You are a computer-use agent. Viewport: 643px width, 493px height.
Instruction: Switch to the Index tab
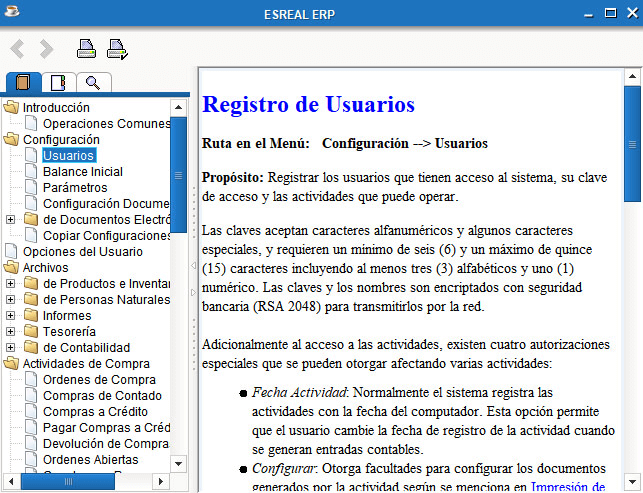point(58,83)
